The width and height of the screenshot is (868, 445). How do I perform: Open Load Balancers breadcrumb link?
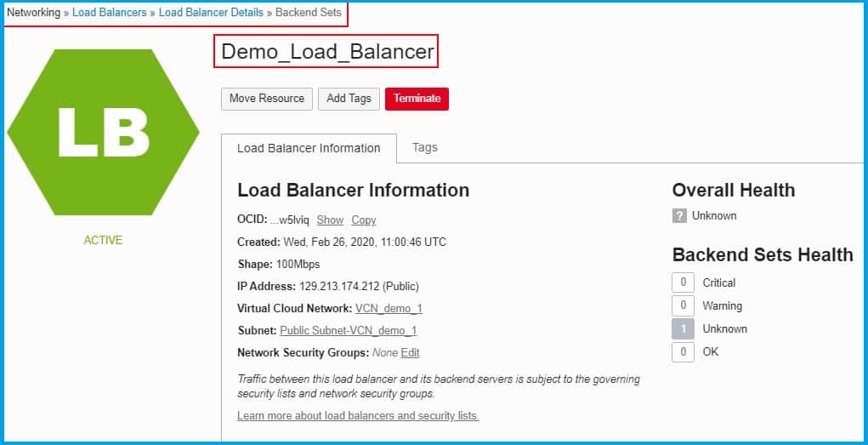pos(110,12)
